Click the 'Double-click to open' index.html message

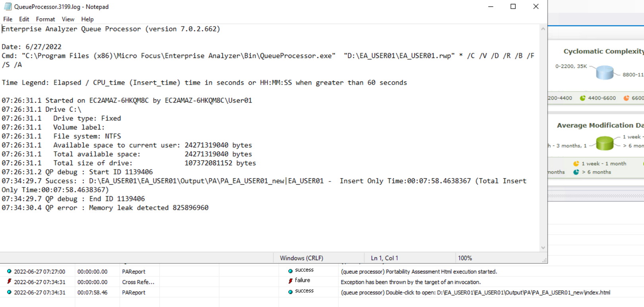[475, 292]
